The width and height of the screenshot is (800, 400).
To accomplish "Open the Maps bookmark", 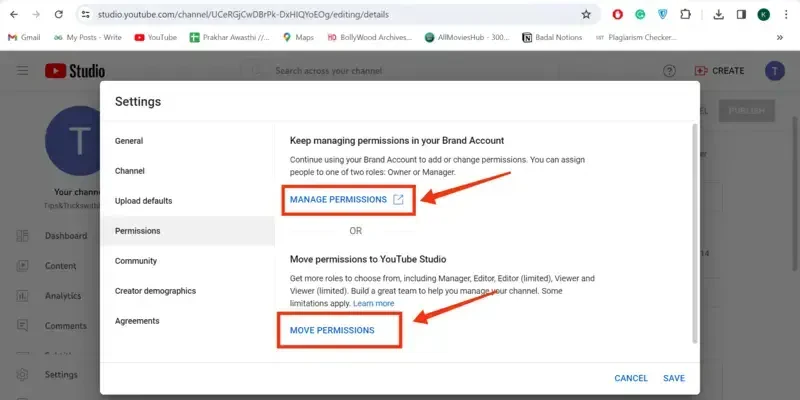I will click(x=298, y=37).
